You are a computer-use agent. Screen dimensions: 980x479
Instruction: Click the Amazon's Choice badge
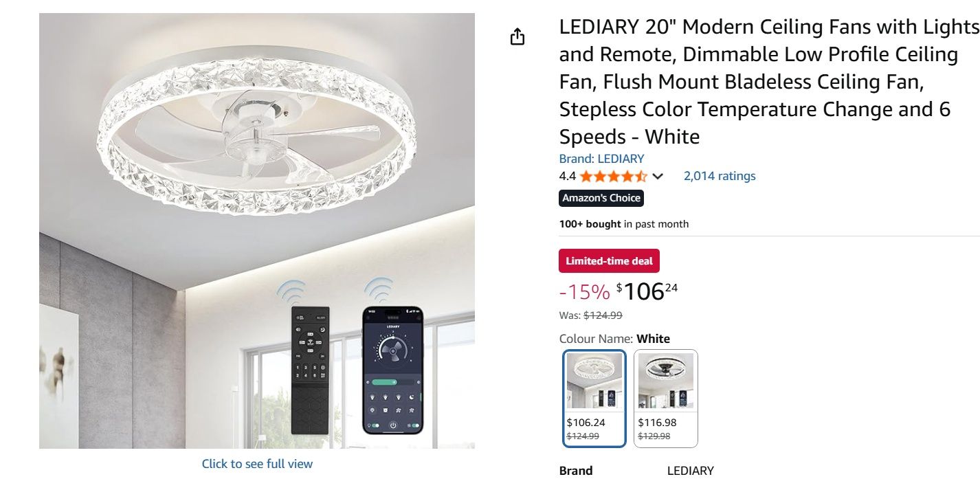pos(601,198)
